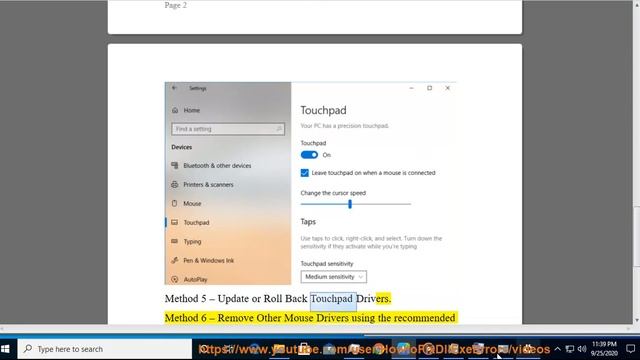
Task: Click the 'Change the cursor speed' label
Action: 333,193
